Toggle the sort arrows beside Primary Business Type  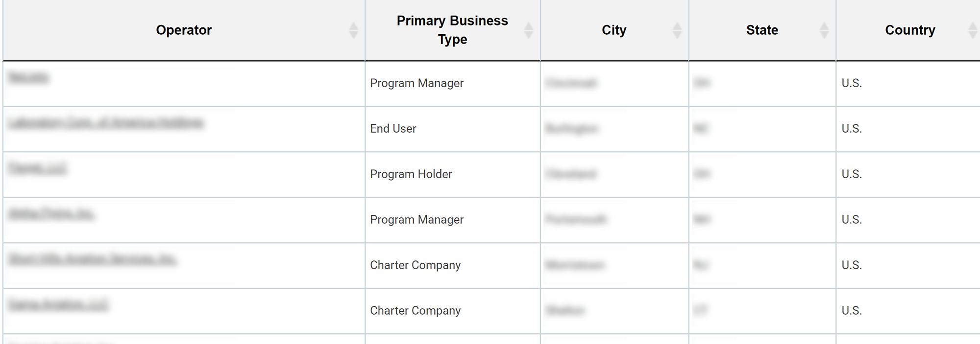(528, 30)
